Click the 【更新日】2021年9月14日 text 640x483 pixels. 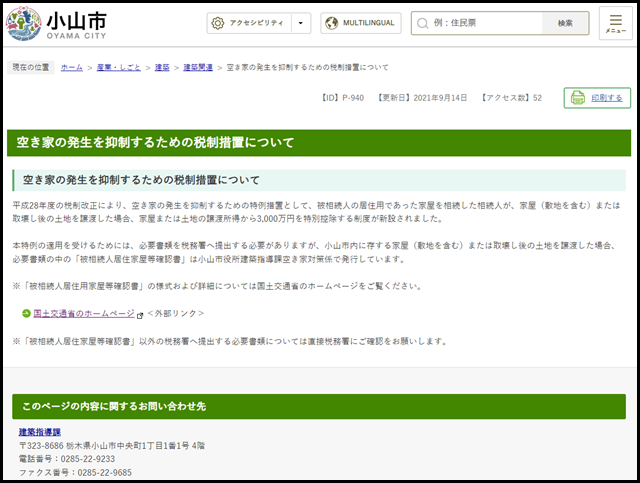[x=422, y=98]
